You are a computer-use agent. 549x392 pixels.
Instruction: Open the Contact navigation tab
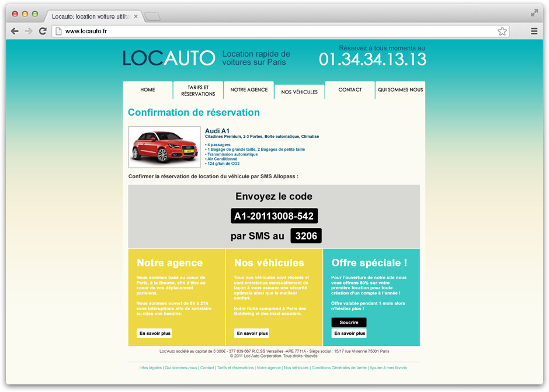coord(350,90)
